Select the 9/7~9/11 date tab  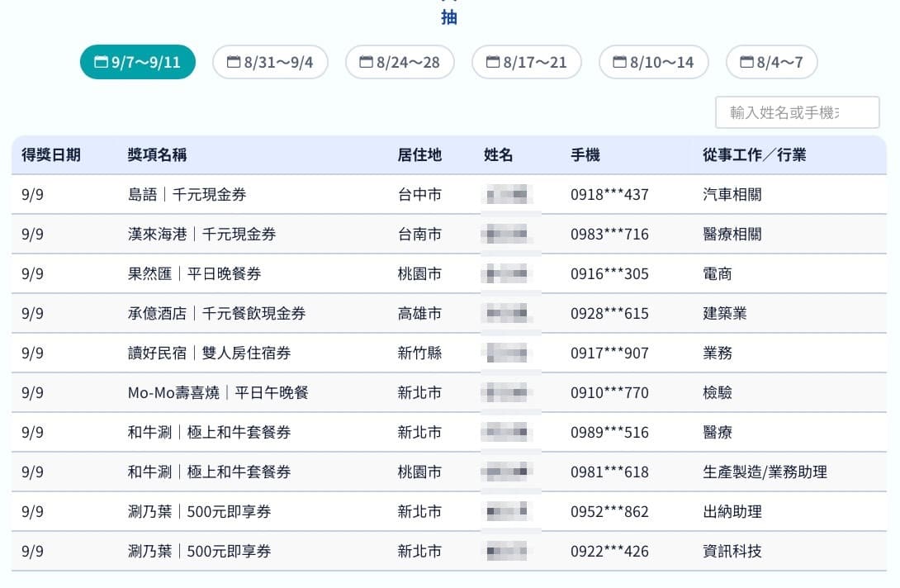[x=138, y=62]
